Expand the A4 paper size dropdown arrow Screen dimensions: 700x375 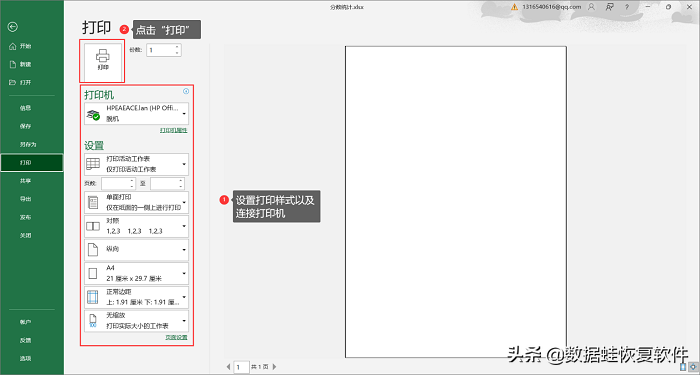pos(184,274)
